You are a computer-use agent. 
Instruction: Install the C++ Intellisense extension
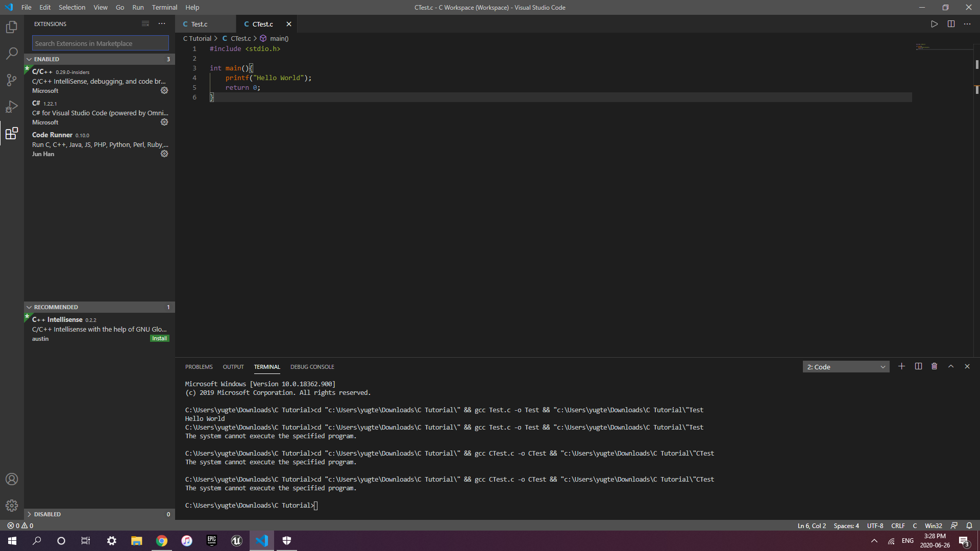point(159,338)
